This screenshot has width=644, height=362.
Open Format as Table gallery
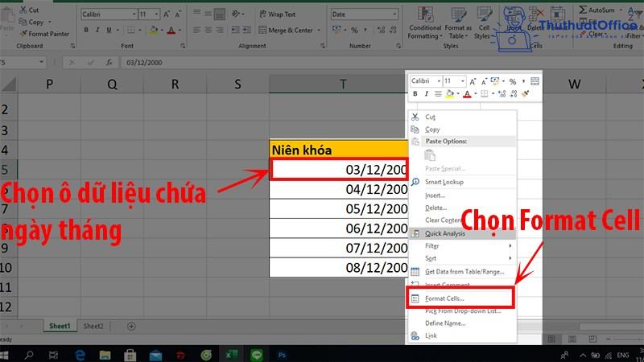pyautogui.click(x=458, y=23)
